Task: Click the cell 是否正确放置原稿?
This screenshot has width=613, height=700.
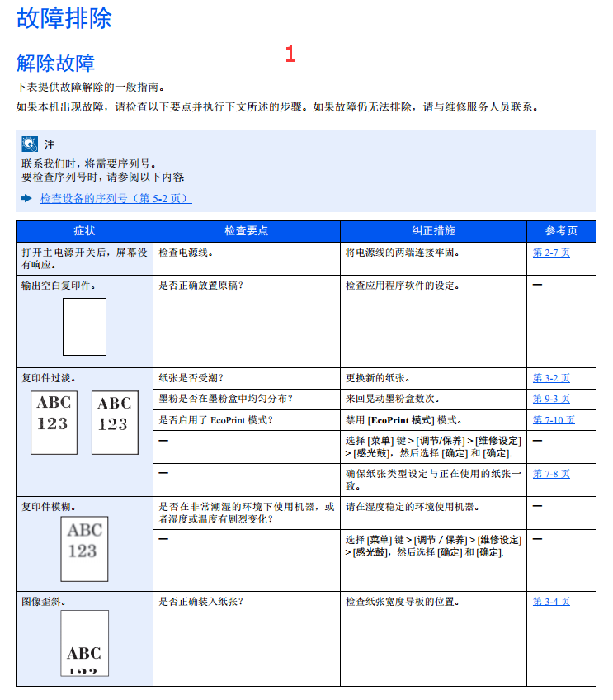Action: tap(246, 321)
